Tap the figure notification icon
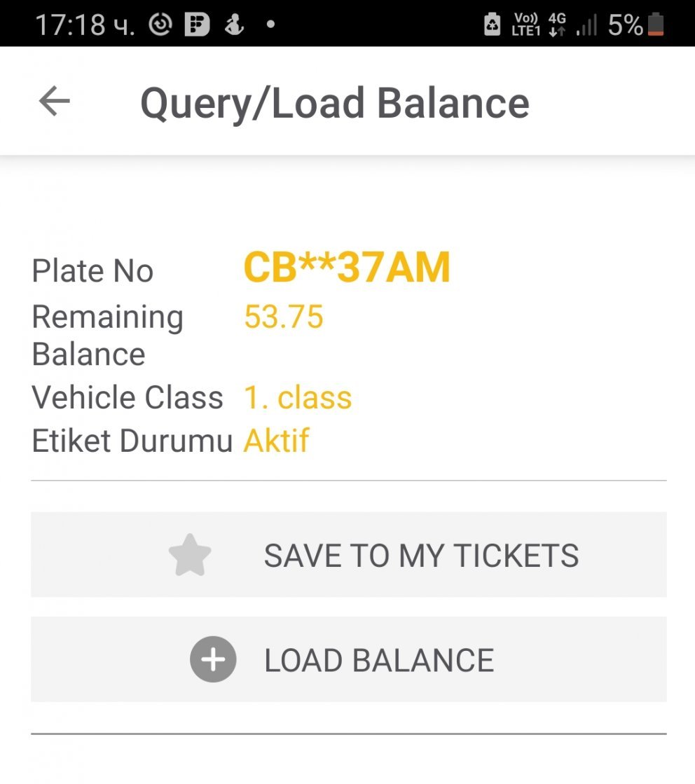695x784 pixels. pos(234,24)
